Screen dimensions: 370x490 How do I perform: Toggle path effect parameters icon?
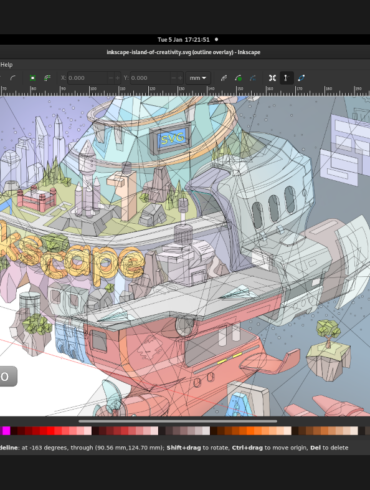click(x=253, y=78)
